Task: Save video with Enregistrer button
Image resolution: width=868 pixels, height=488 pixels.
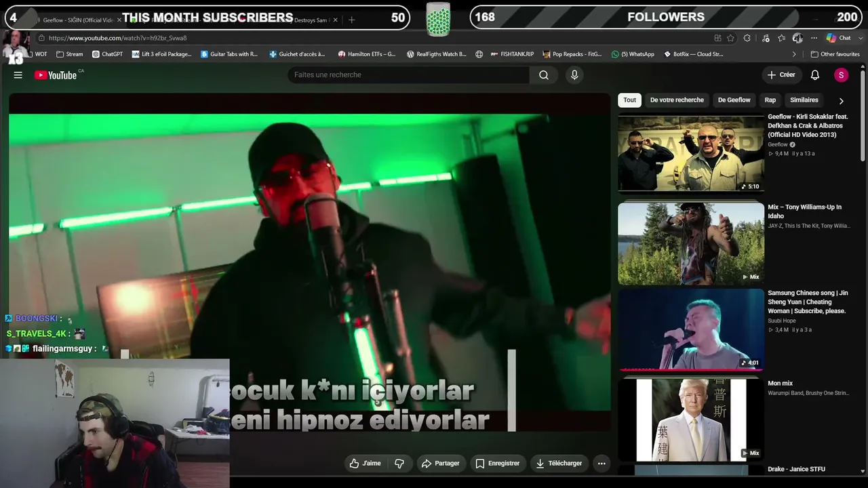Action: (497, 464)
